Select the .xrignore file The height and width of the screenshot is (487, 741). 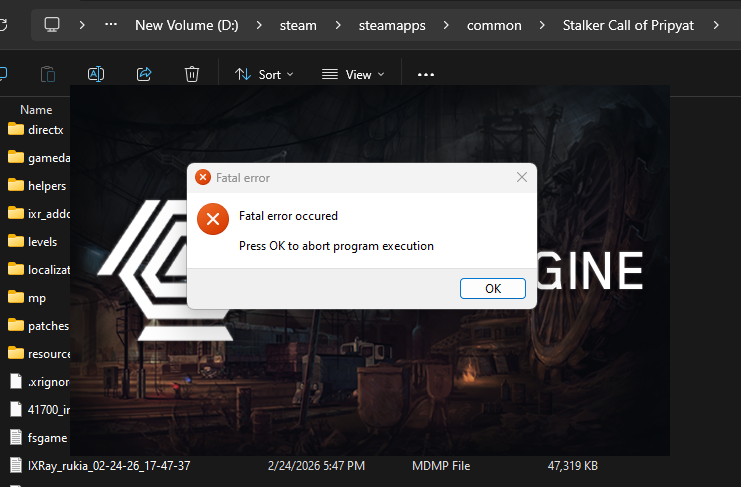(x=49, y=382)
